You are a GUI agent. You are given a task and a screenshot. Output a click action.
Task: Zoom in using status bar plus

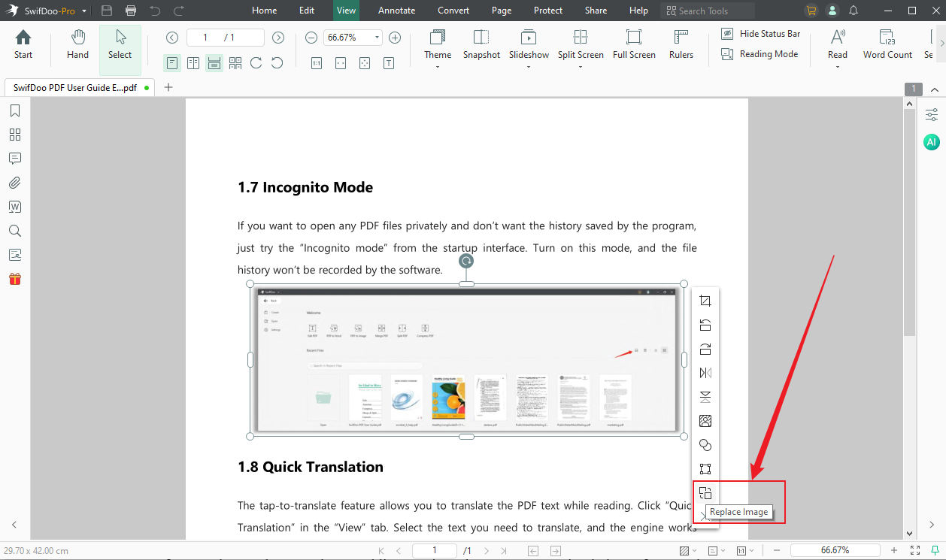(x=894, y=550)
